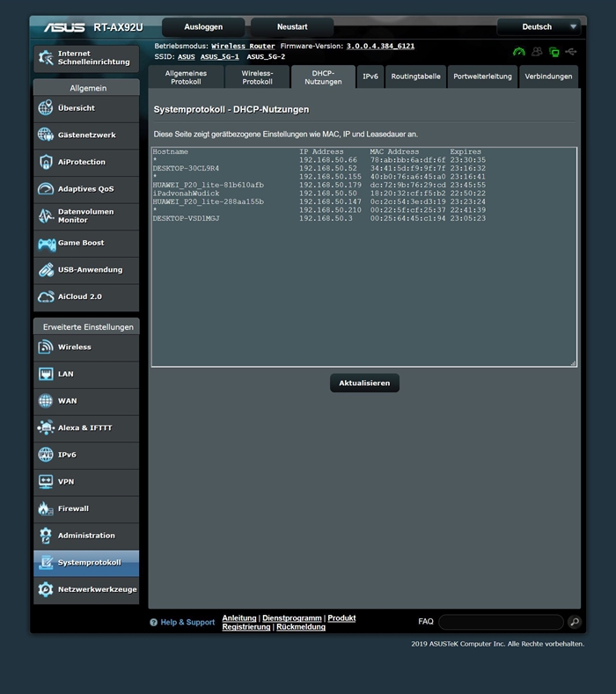616x694 pixels.
Task: Click the Systemprotokoll notepad icon
Action: click(x=46, y=563)
